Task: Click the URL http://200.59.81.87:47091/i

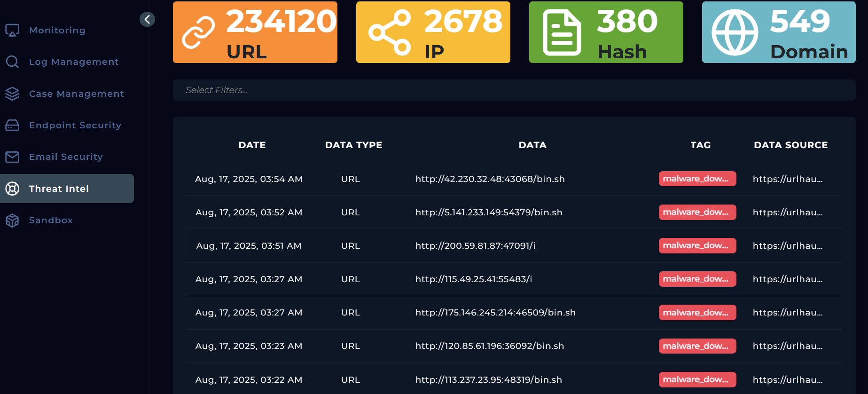Action: tap(475, 246)
